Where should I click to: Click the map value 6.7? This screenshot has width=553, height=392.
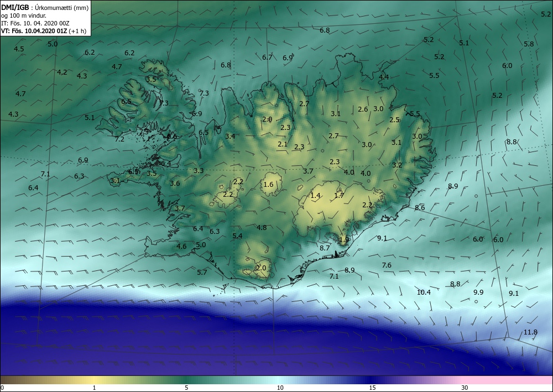pyautogui.click(x=267, y=57)
